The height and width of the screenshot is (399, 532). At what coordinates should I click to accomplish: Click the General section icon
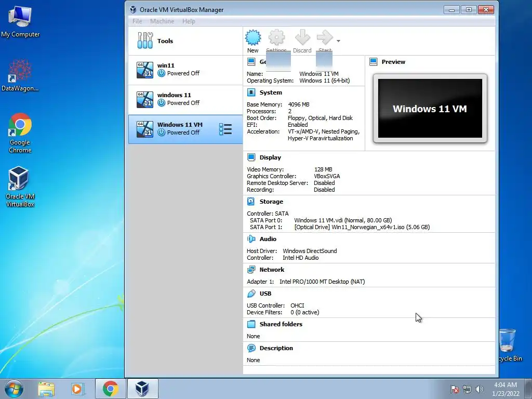click(251, 62)
